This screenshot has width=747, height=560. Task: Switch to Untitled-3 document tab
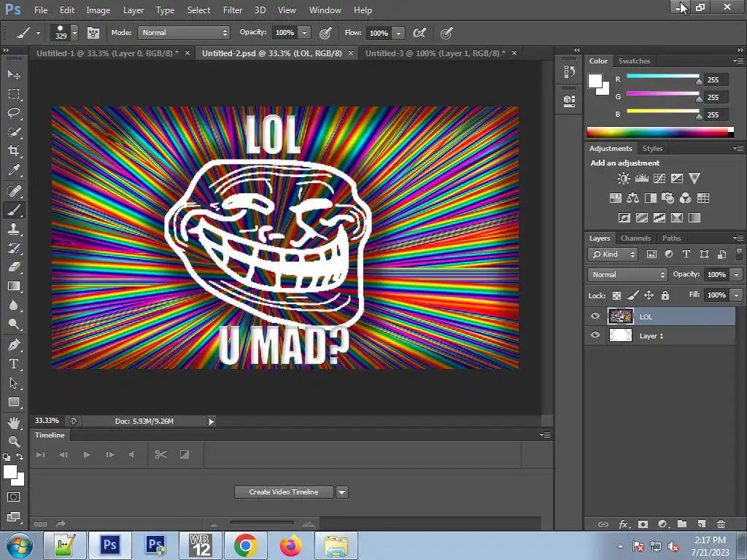[x=436, y=53]
